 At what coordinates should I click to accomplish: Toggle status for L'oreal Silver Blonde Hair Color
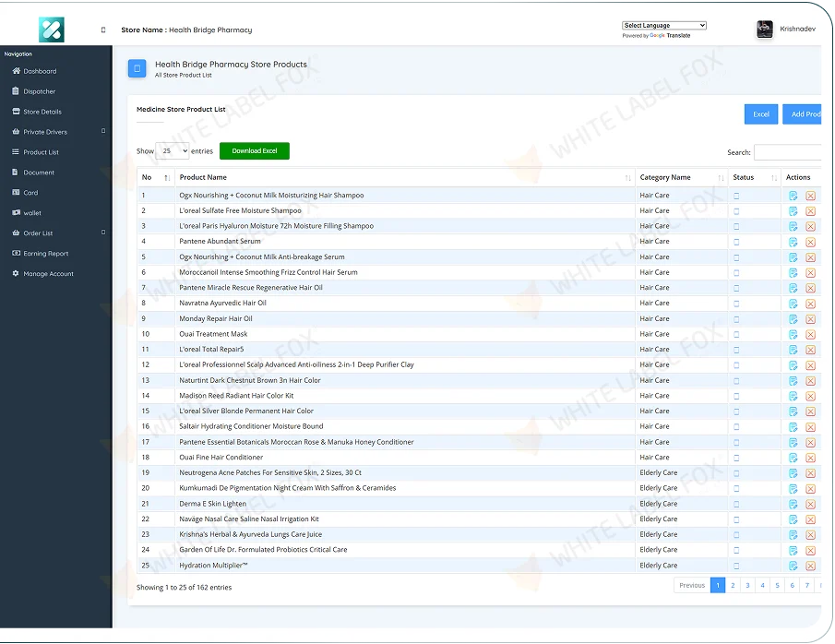[736, 411]
